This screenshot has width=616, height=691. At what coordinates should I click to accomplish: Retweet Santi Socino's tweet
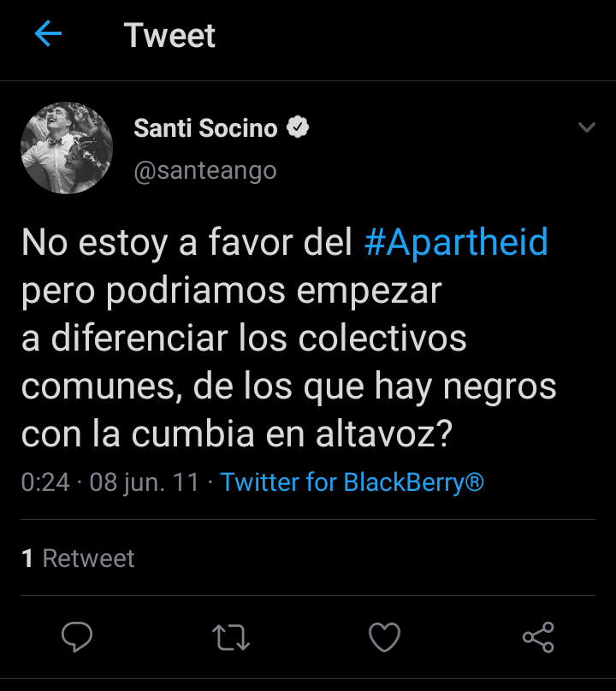tap(229, 637)
